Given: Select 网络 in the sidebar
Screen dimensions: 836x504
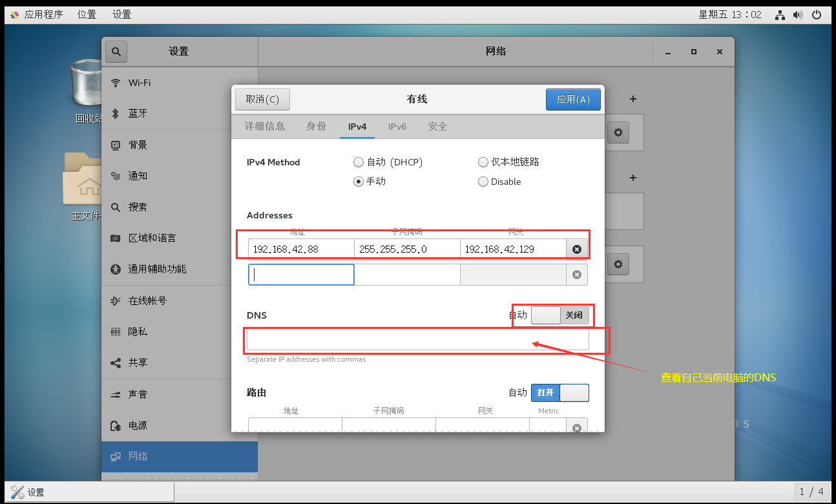Looking at the screenshot, I should pyautogui.click(x=180, y=456).
